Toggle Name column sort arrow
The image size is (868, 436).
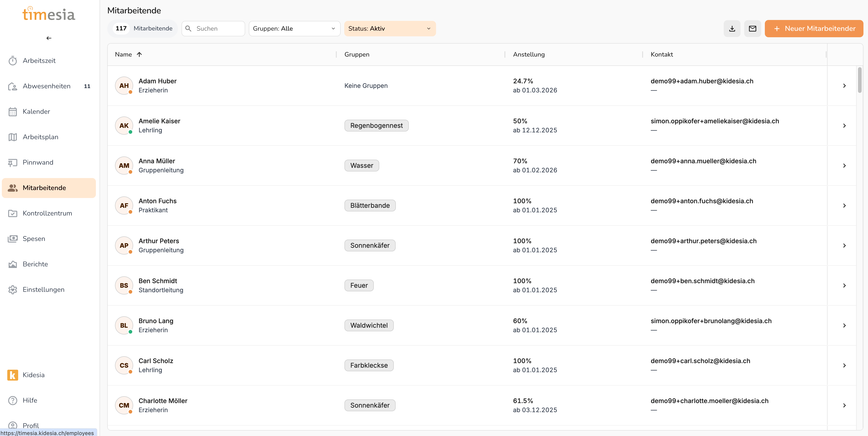pyautogui.click(x=139, y=54)
